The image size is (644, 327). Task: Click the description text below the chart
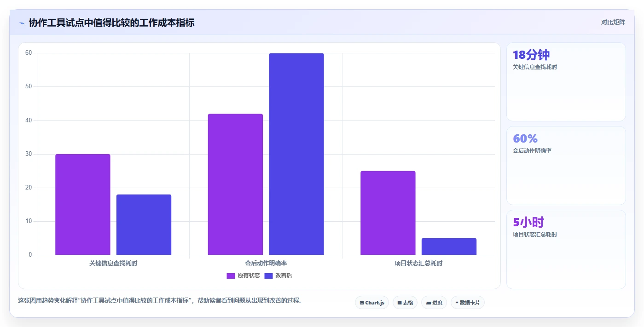click(x=160, y=301)
